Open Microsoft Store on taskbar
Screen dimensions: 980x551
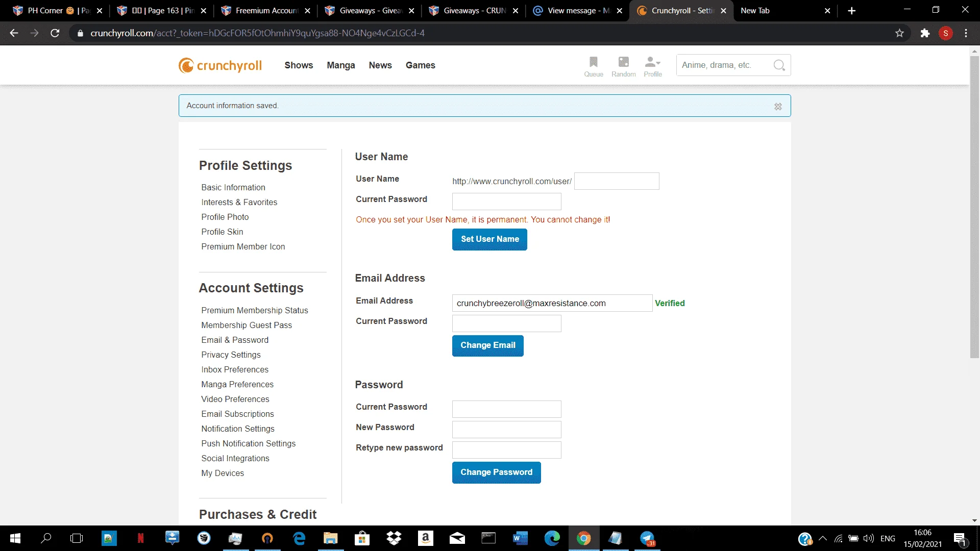[362, 538]
